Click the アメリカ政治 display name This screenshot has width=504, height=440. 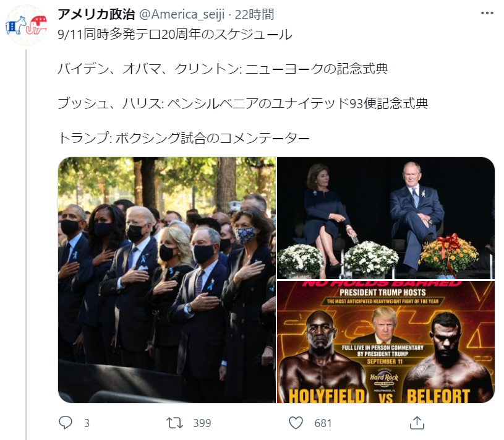(96, 14)
